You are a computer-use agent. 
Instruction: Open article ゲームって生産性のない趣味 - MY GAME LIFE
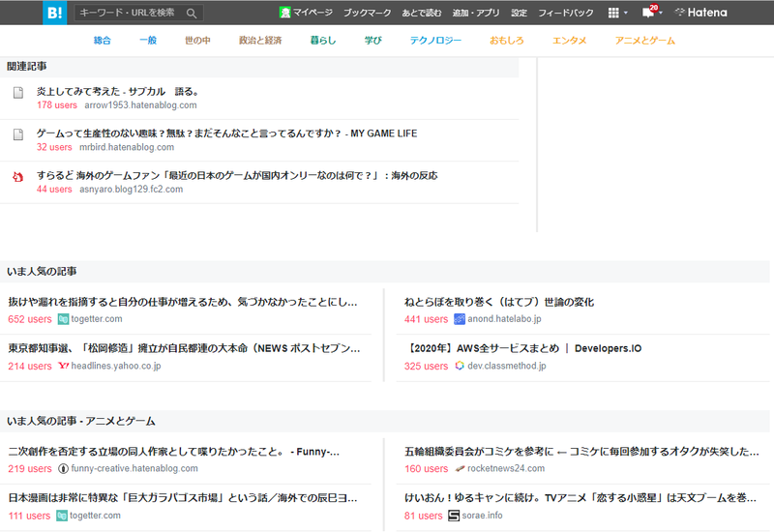click(x=226, y=133)
